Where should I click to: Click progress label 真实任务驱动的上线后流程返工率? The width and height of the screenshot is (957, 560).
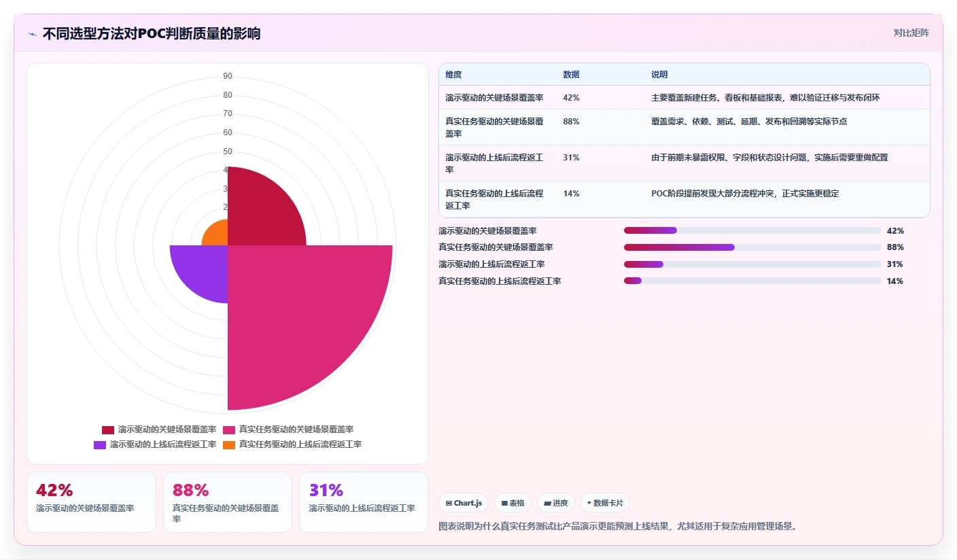(500, 281)
